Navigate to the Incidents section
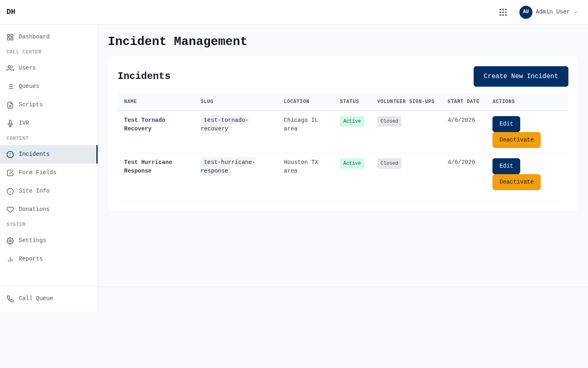 point(34,154)
